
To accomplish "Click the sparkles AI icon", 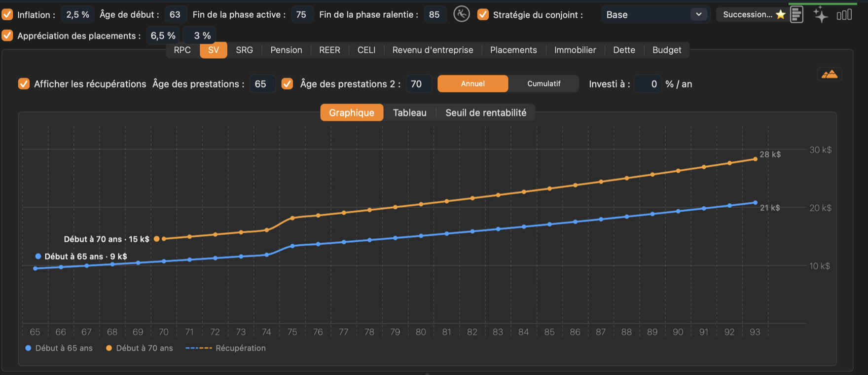I will point(821,15).
